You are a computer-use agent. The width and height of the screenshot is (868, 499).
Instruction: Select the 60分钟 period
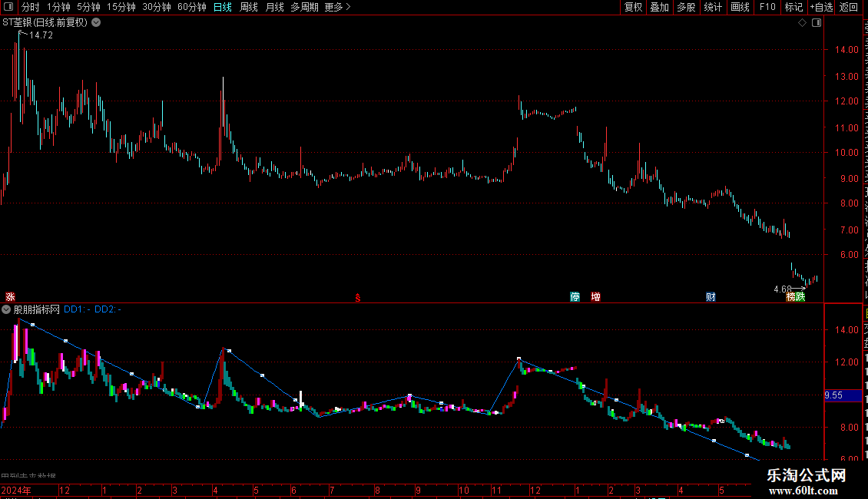tap(191, 7)
